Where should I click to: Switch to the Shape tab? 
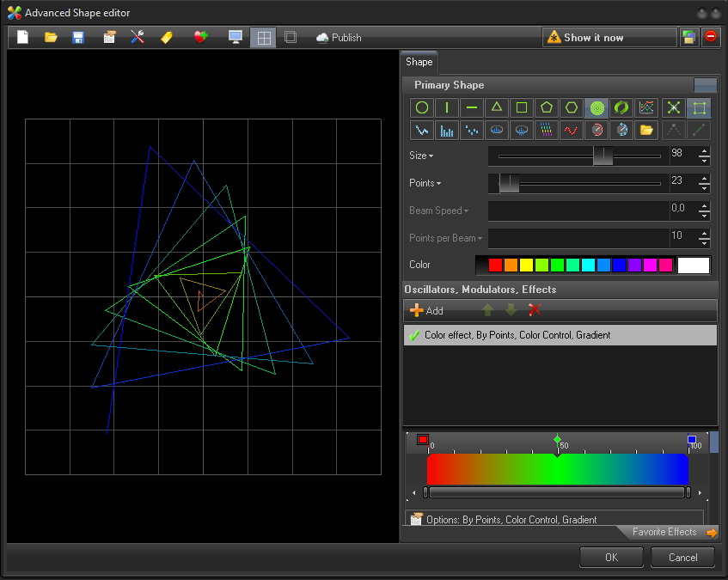tap(419, 63)
